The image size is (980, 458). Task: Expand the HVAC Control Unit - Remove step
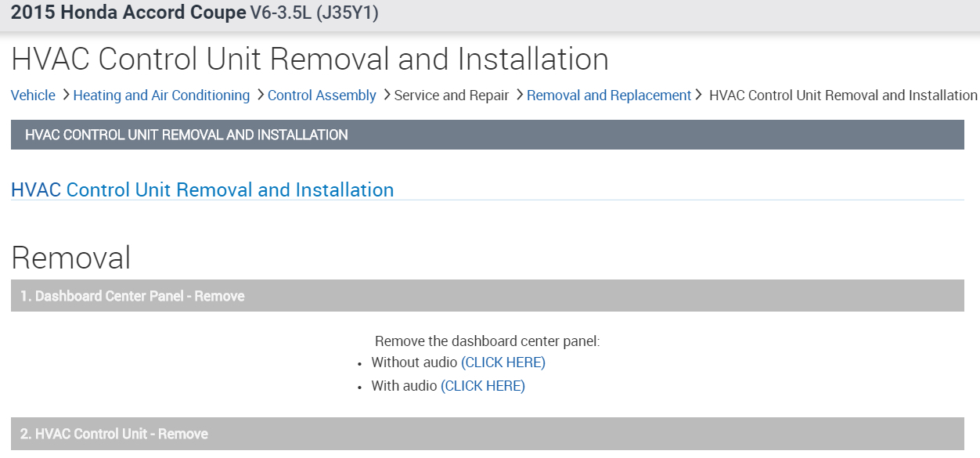point(487,434)
